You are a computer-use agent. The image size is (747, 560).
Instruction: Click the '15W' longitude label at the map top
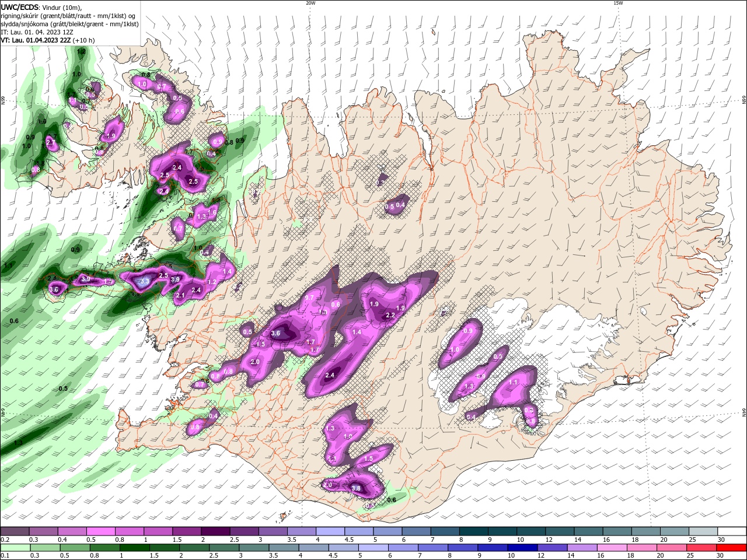618,3
